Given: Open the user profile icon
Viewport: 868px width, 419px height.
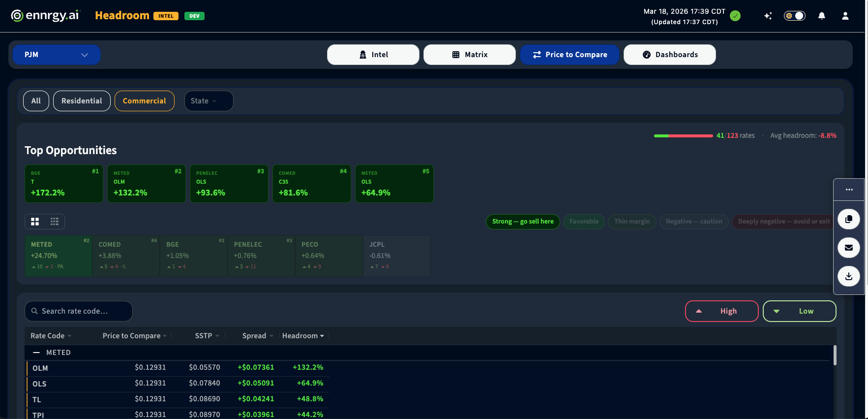Looking at the screenshot, I should [x=845, y=16].
